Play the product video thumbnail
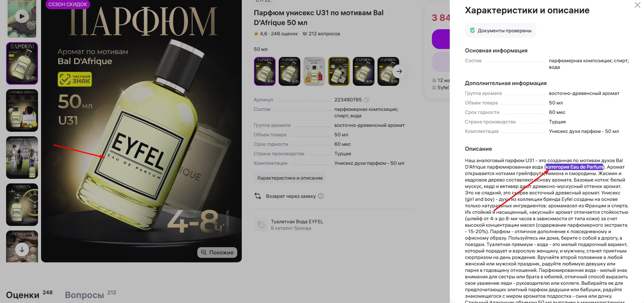 pos(22,16)
